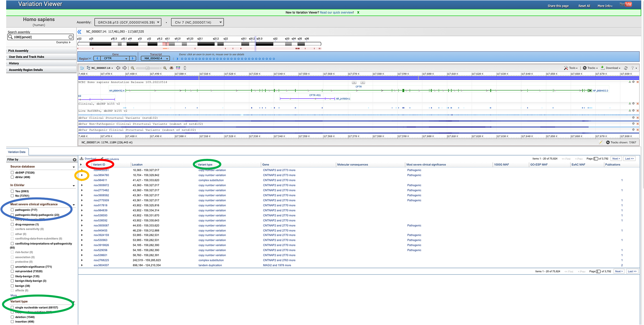This screenshot has height=325, width=644.
Task: Open the viewer Download menu
Action: pos(610,68)
